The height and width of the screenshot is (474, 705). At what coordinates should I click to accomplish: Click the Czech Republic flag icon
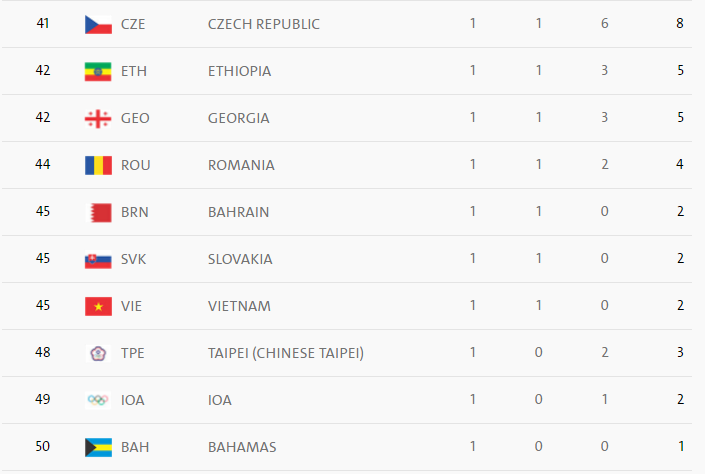tap(98, 24)
